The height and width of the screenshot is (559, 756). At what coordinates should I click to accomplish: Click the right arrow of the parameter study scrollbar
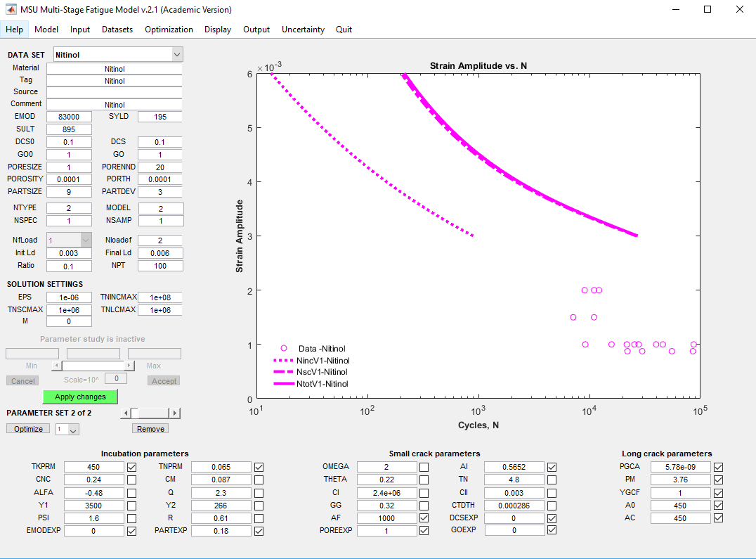coord(129,366)
